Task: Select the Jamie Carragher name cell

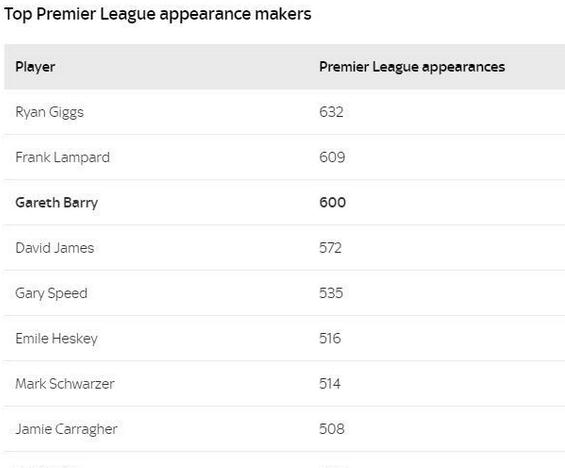Action: pos(66,429)
